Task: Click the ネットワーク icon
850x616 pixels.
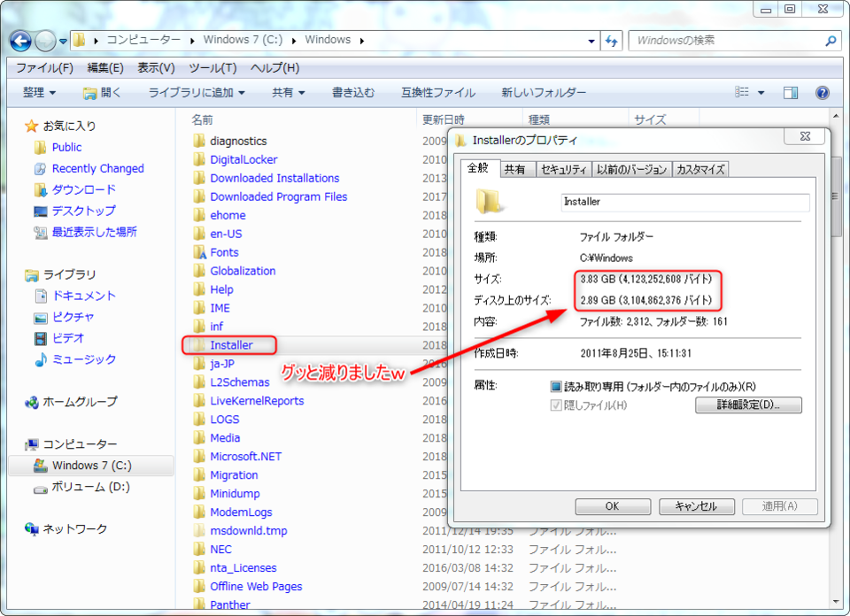Action: [32, 528]
